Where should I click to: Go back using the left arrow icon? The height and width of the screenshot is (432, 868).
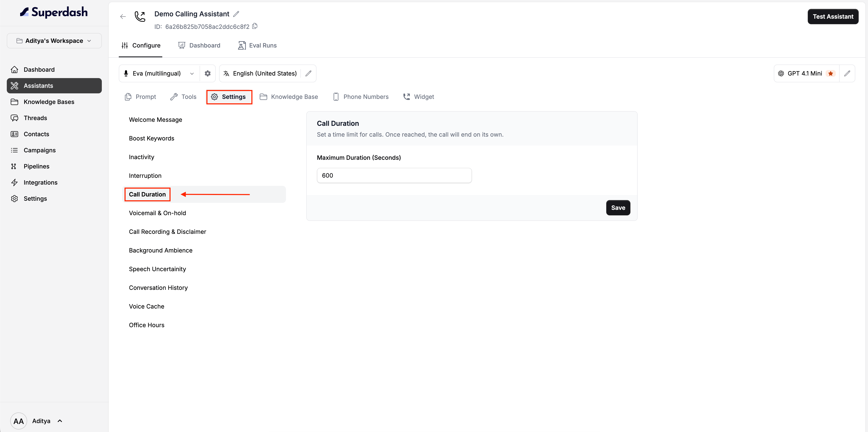[123, 17]
